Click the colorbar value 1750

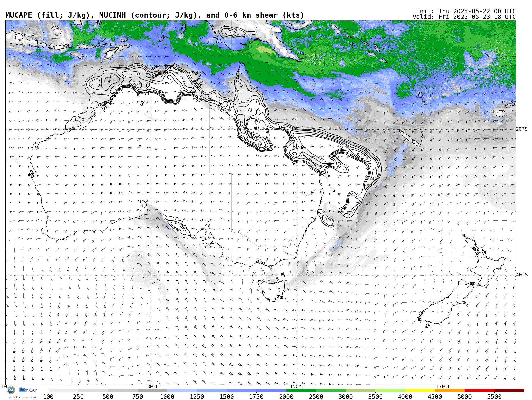tap(256, 397)
